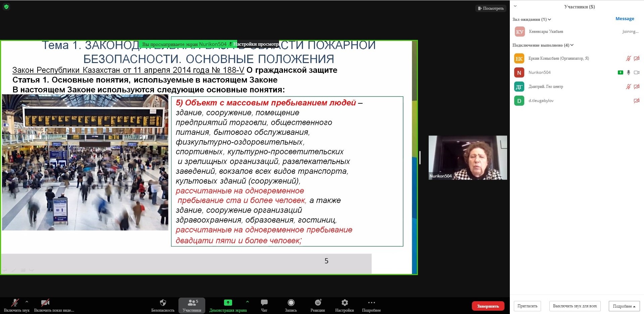The height and width of the screenshot is (314, 644).
Task: Open the Security (Безопасность) shield icon
Action: [163, 303]
